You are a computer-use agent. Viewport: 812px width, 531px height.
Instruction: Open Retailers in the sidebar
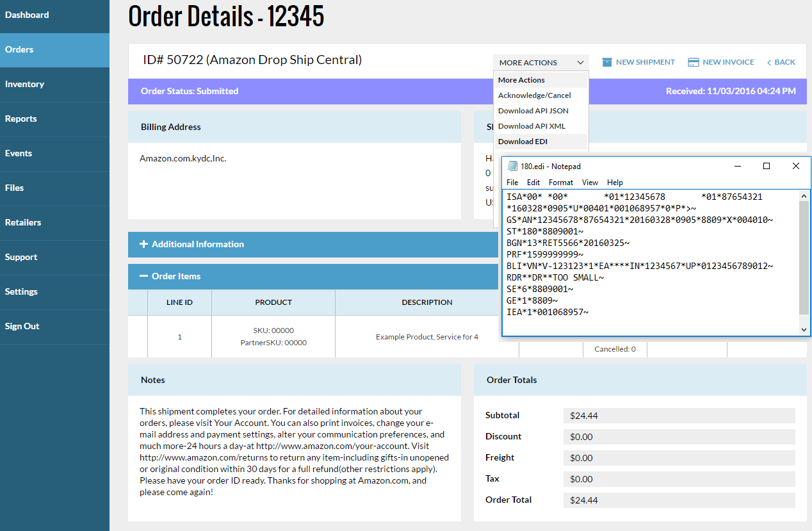[54, 222]
